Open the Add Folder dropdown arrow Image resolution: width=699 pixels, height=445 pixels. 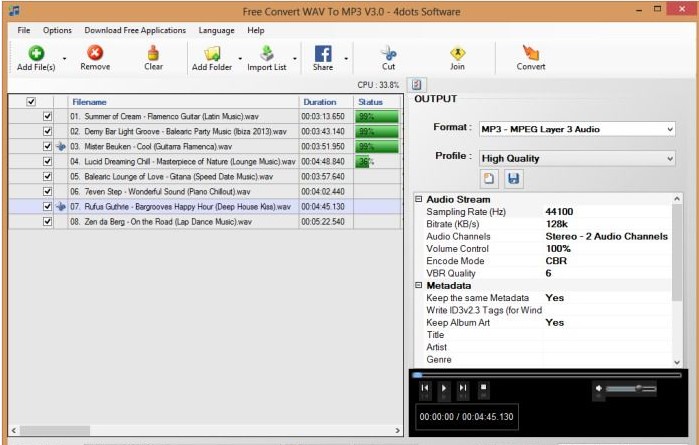click(x=240, y=58)
